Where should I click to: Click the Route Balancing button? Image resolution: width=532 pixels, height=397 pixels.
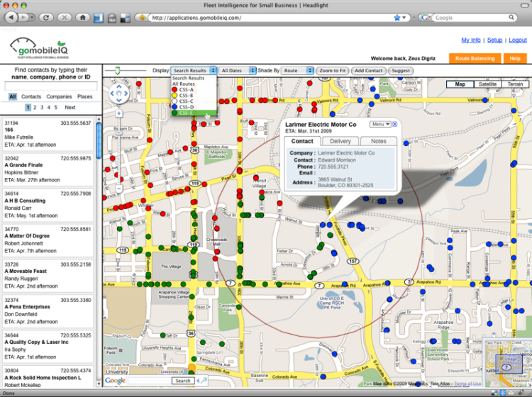(x=475, y=58)
